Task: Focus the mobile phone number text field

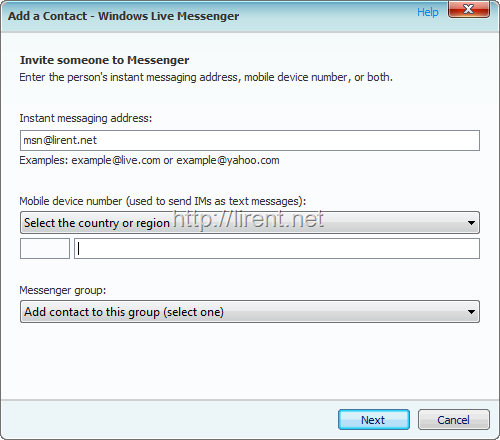Action: point(277,248)
